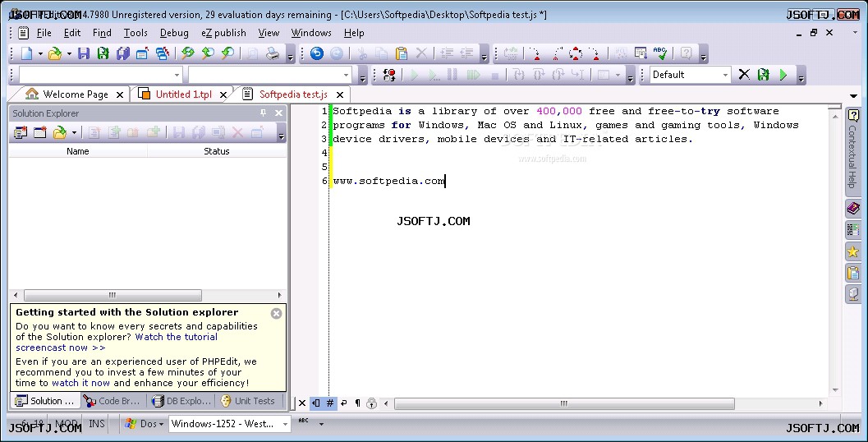The width and height of the screenshot is (868, 442).
Task: Click the green Run arrow beside Default
Action: click(783, 75)
